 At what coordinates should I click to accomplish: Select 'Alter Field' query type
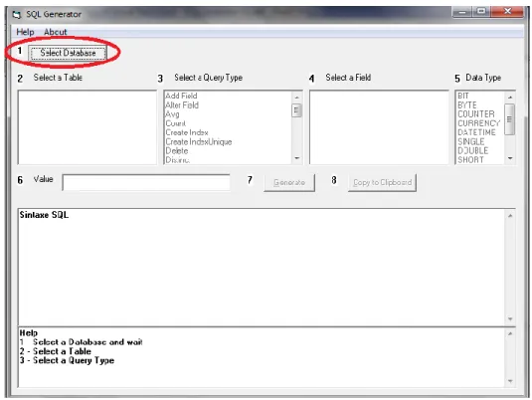click(182, 104)
